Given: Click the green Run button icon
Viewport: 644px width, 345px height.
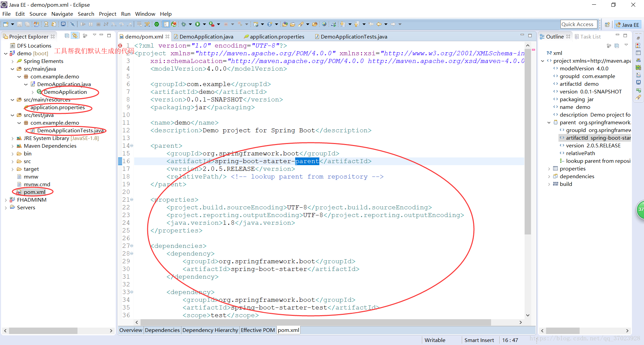Looking at the screenshot, I should pos(197,24).
